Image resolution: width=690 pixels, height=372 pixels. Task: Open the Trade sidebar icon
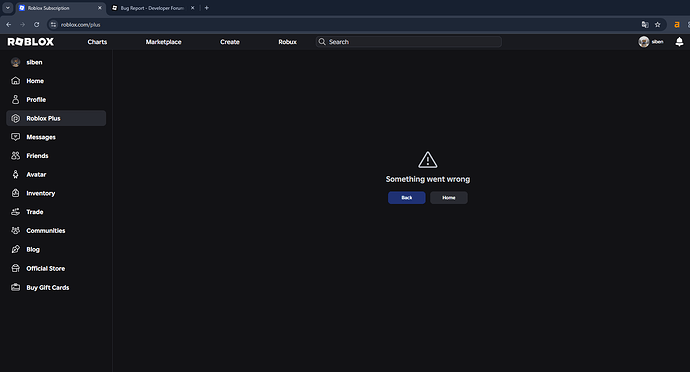tap(15, 212)
